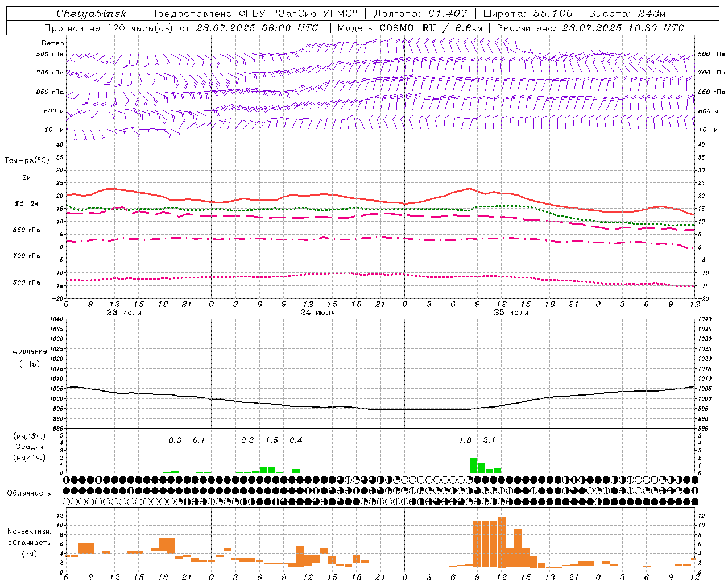Pick the green dashed Td 2м legend line
Screen dimensions: 728x582
coord(25,210)
